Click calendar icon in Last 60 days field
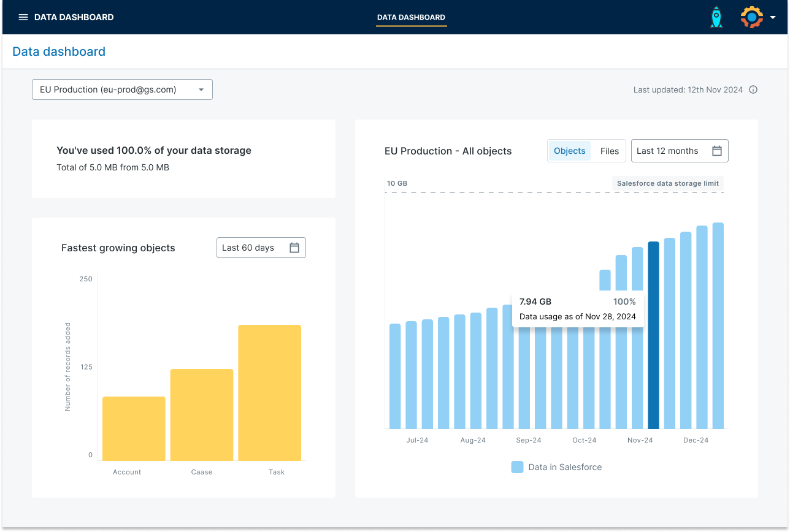Image resolution: width=790 pixels, height=532 pixels. point(294,248)
